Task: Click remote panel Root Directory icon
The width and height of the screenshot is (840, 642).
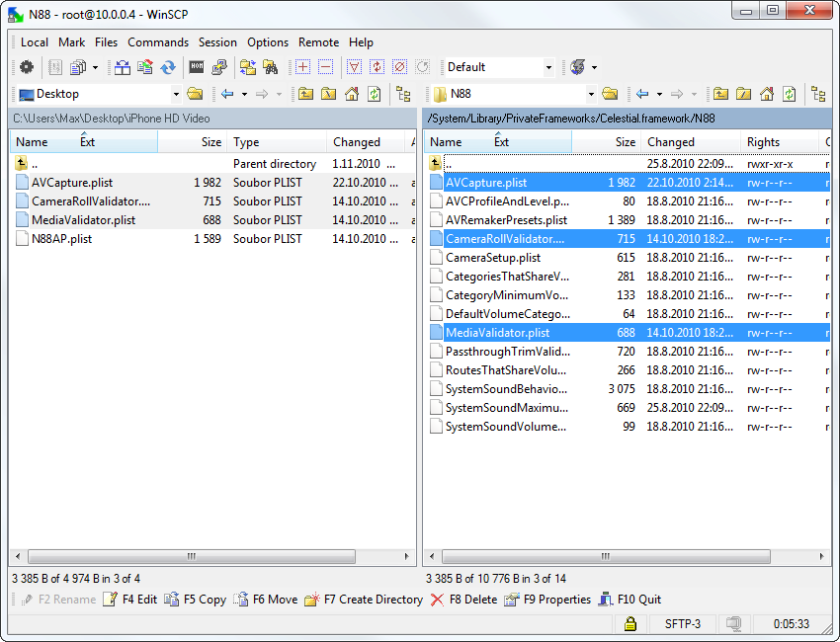Action: (743, 94)
